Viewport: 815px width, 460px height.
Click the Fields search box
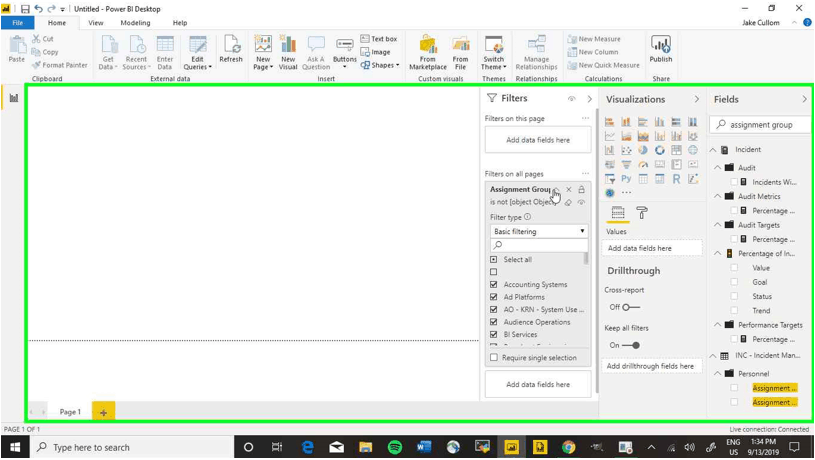pyautogui.click(x=760, y=125)
